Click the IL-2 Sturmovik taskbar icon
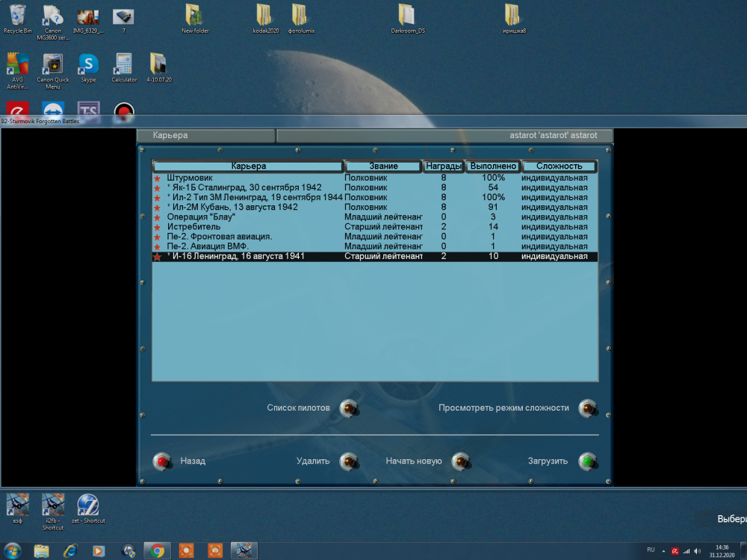The width and height of the screenshot is (747, 560). tap(244, 550)
